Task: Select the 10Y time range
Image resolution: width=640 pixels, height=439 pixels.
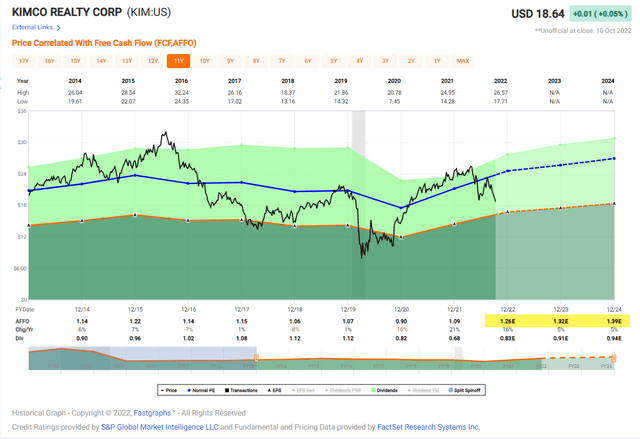Action: [x=204, y=61]
